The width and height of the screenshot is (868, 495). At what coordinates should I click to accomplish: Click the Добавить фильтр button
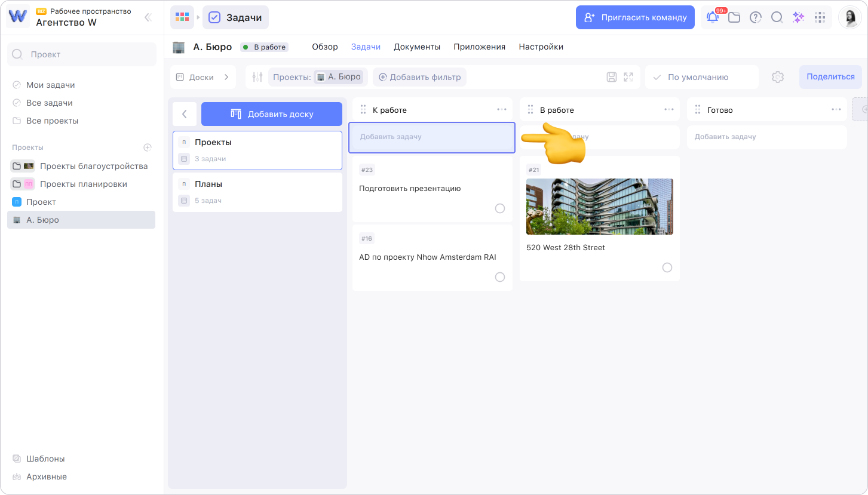coord(420,77)
